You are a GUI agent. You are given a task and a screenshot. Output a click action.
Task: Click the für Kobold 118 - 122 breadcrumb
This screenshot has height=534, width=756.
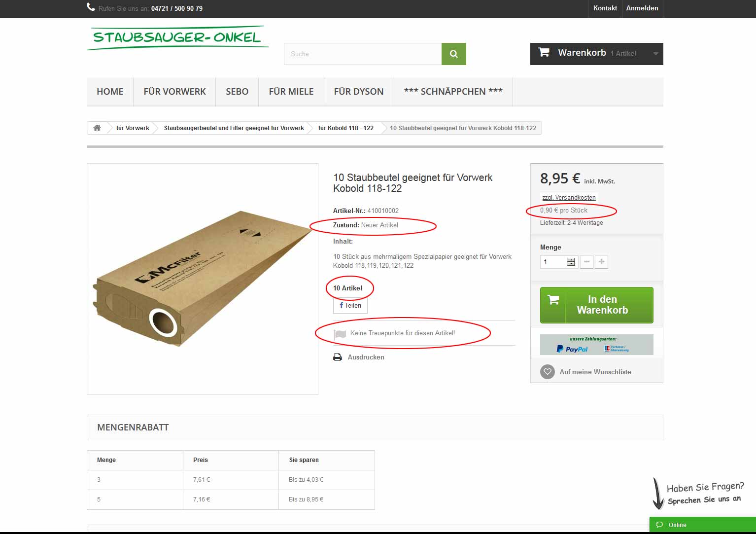pyautogui.click(x=346, y=128)
